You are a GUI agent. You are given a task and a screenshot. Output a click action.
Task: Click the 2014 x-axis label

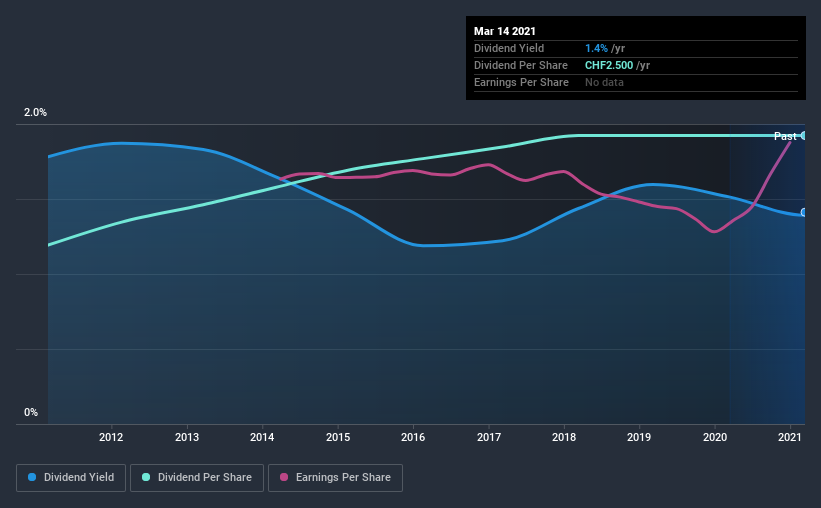262,437
